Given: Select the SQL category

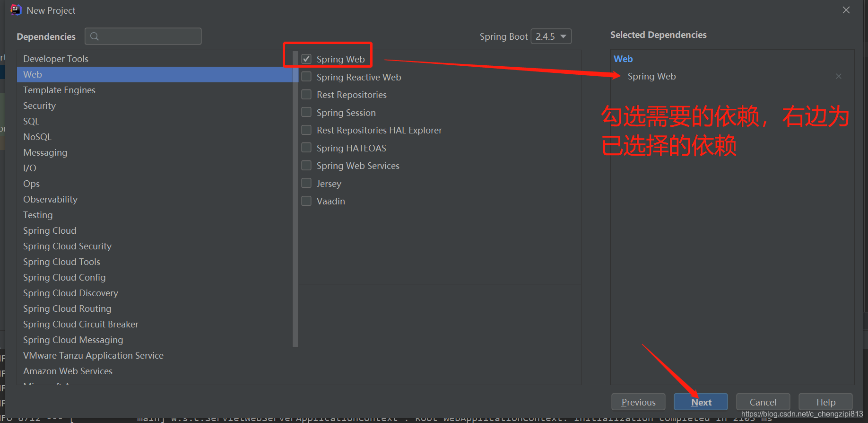Looking at the screenshot, I should [x=155, y=121].
